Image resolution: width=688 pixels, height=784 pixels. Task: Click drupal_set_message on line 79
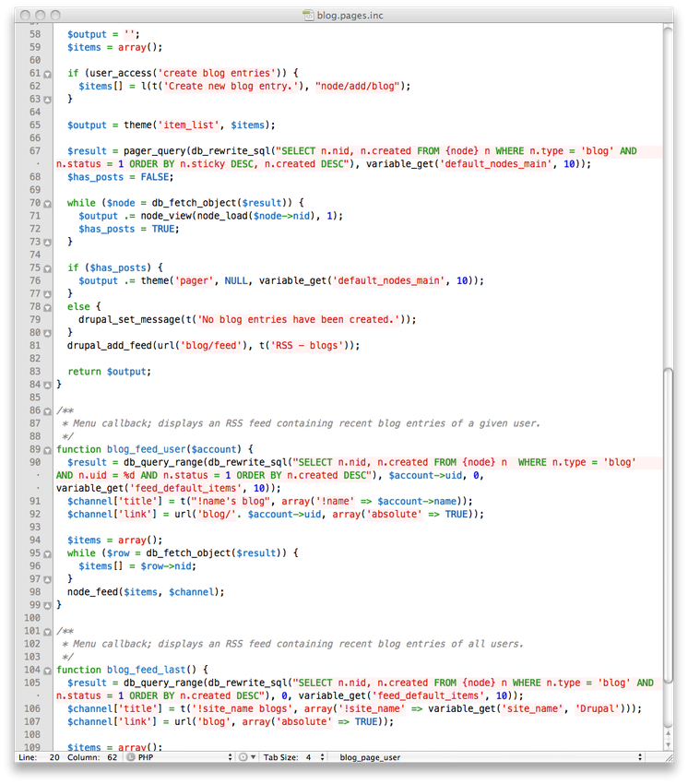(129, 319)
